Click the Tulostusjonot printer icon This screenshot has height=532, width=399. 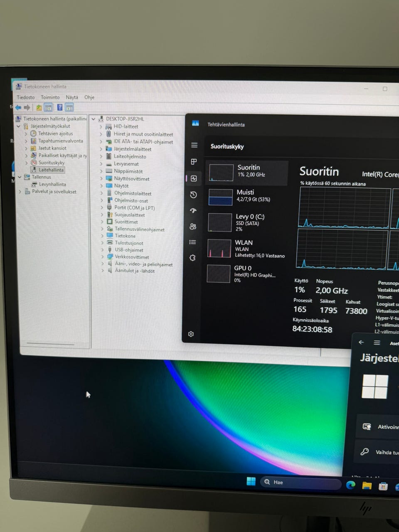(110, 243)
